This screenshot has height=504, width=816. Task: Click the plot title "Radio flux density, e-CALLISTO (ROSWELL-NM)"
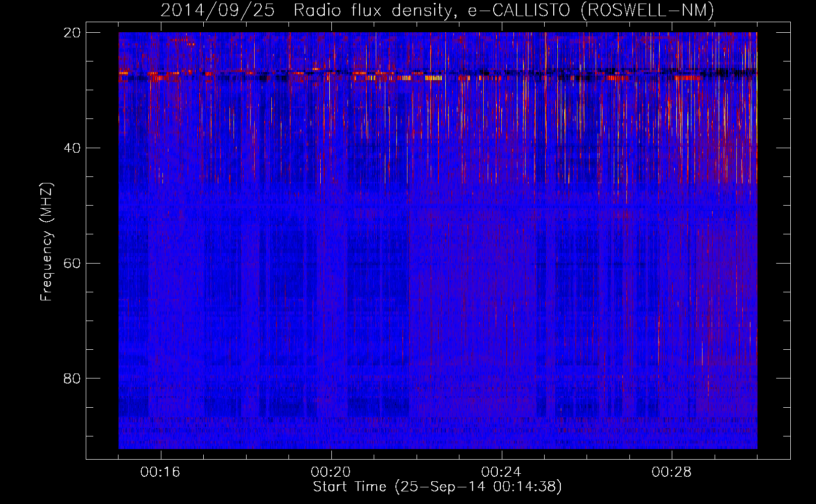point(504,10)
